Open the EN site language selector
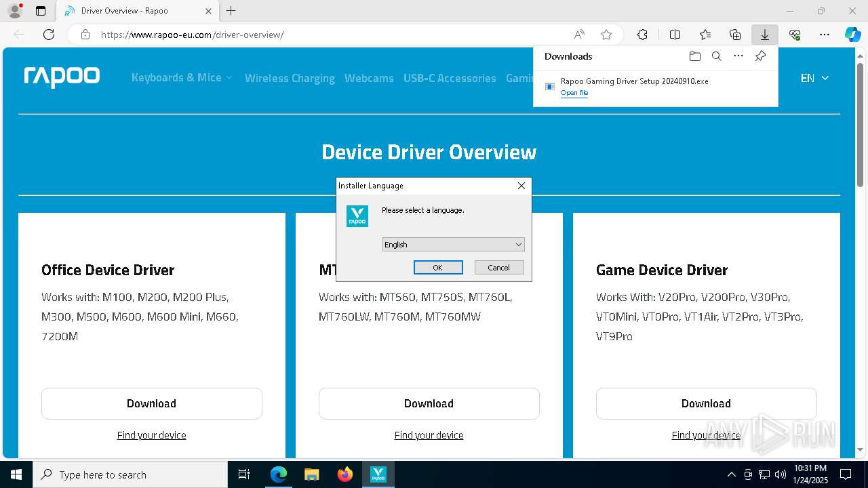The image size is (868, 488). [814, 78]
